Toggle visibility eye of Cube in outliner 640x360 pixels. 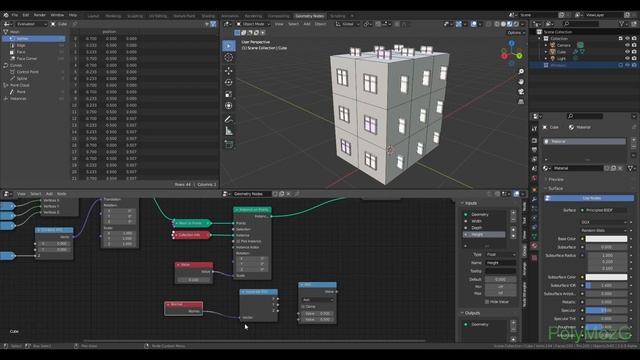(627, 52)
